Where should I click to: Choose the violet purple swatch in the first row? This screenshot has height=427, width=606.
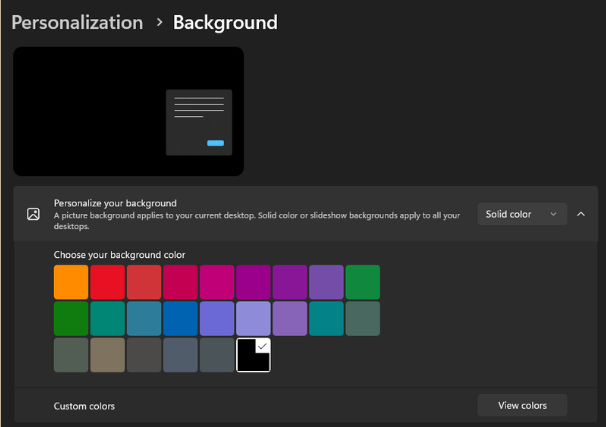[x=290, y=282]
